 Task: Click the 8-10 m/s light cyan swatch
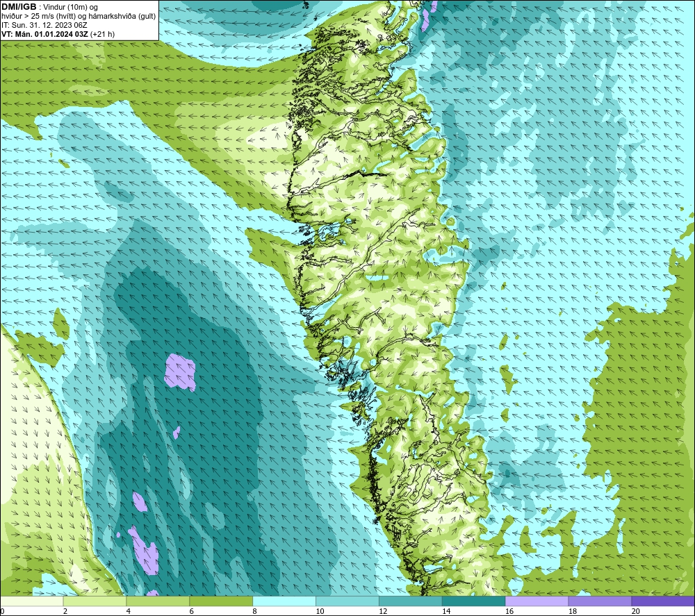coord(284,601)
